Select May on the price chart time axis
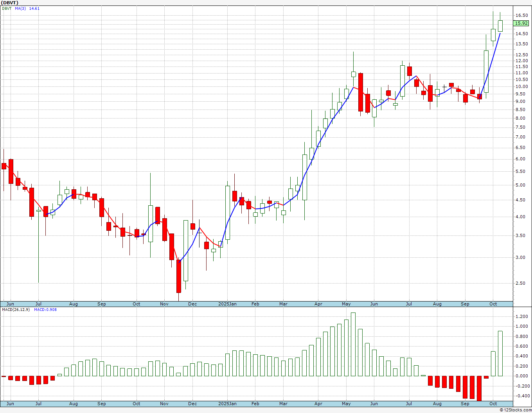Viewport: 532px width, 413px height. coord(347,304)
